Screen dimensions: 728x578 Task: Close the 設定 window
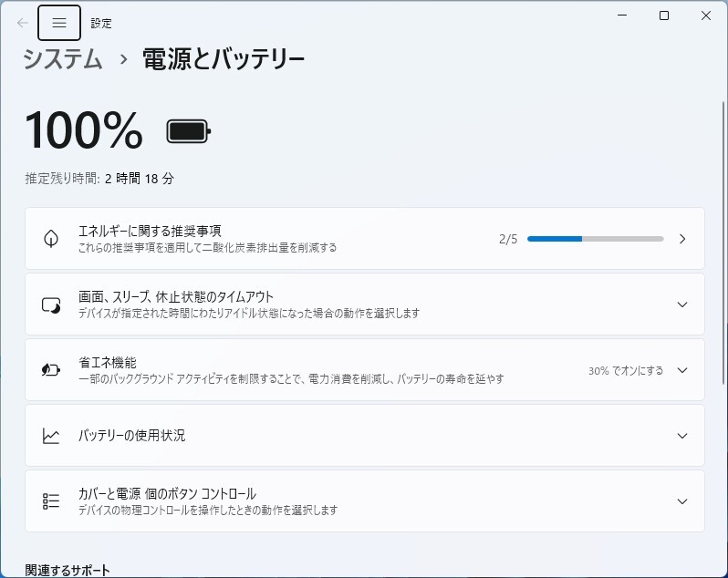pos(706,15)
